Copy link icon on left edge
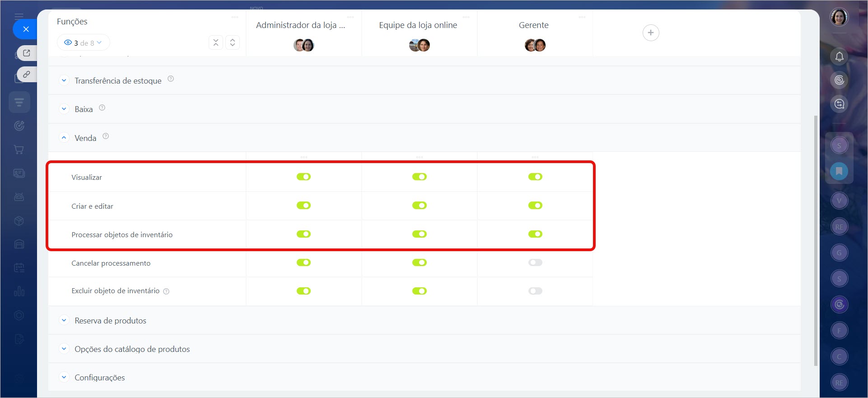 (x=27, y=74)
